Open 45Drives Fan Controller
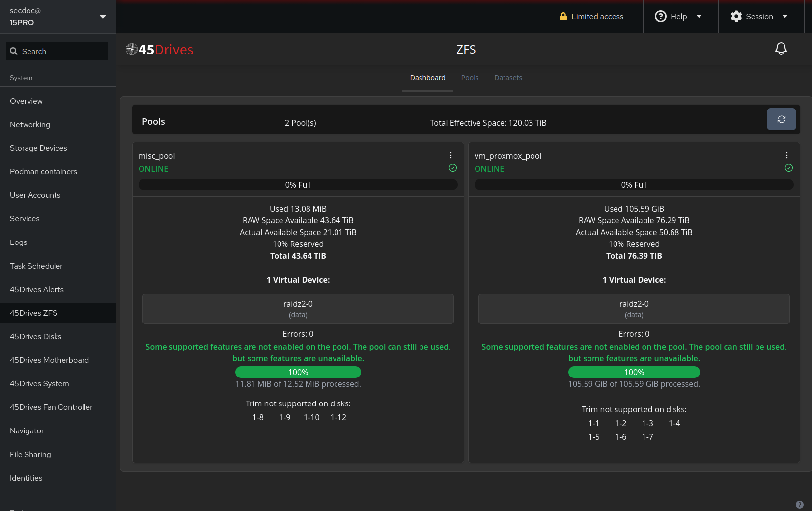 coord(58,407)
